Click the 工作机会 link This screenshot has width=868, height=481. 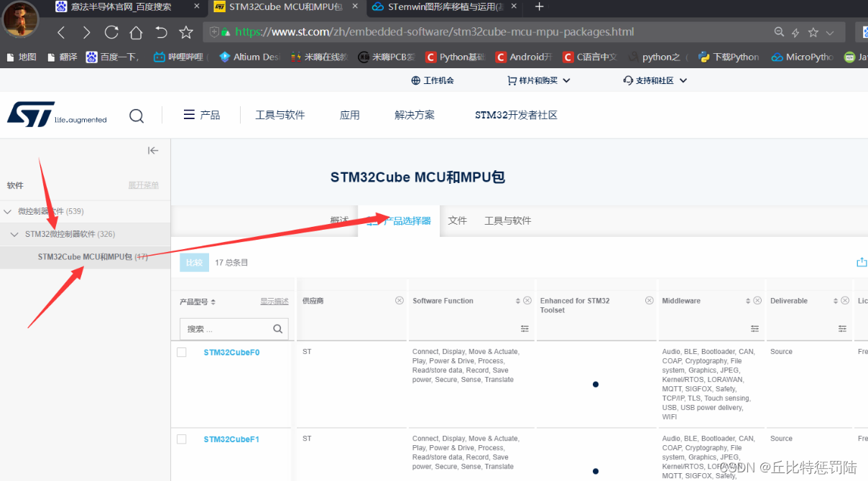(433, 80)
